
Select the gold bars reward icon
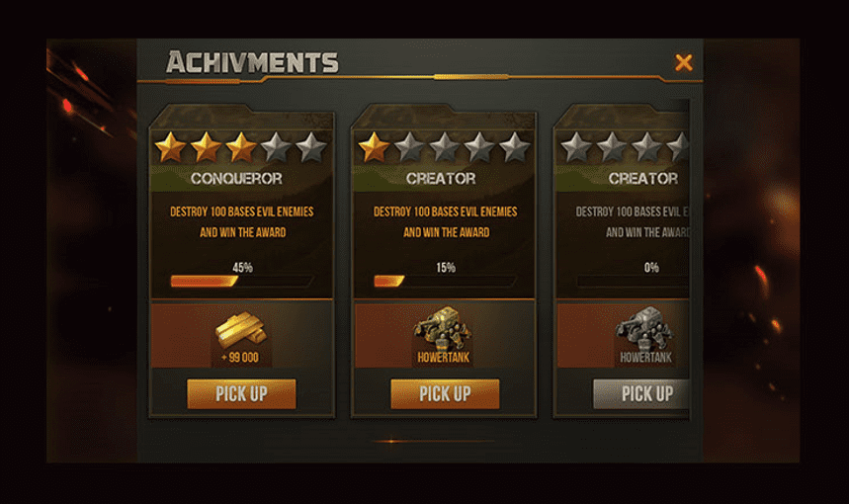point(241,330)
